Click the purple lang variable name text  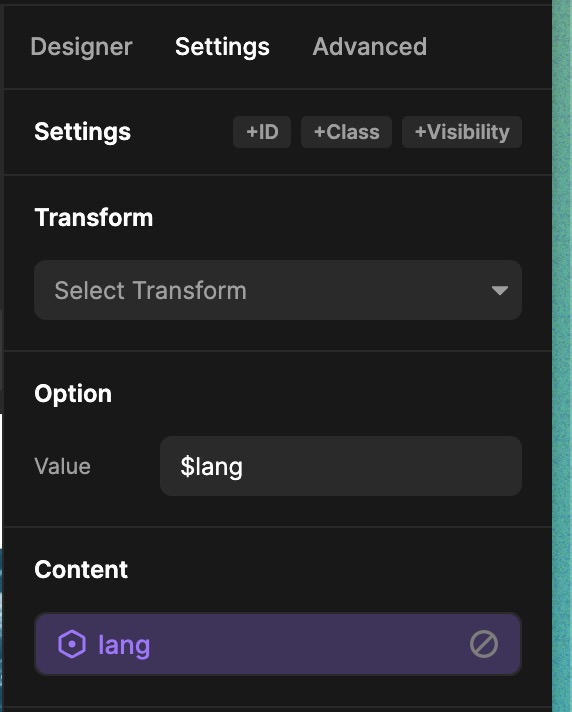(x=124, y=645)
